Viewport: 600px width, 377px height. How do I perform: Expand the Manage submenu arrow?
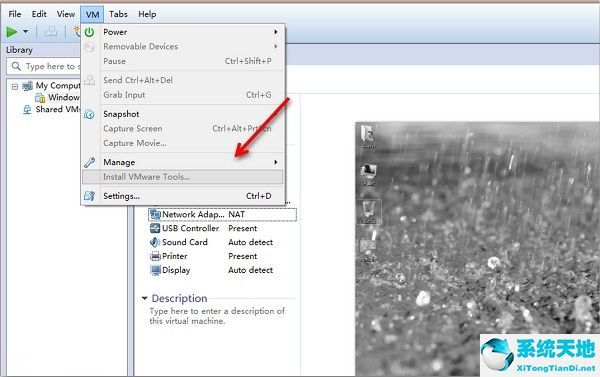276,162
